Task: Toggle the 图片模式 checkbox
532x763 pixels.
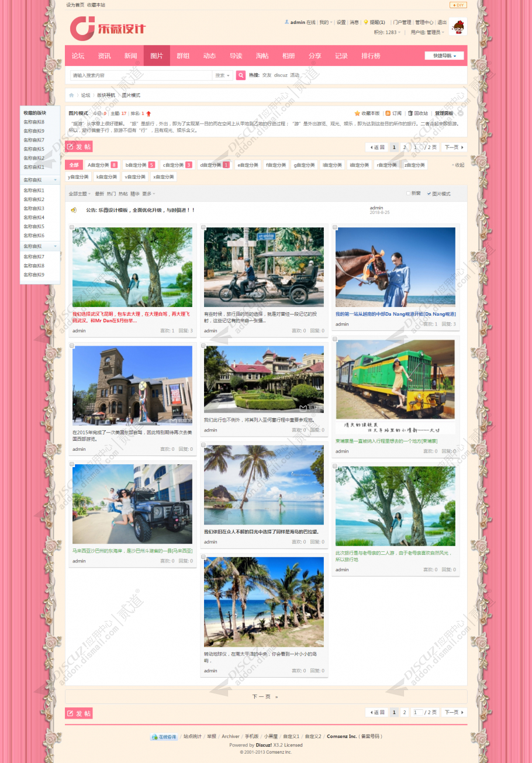Action: (x=429, y=194)
